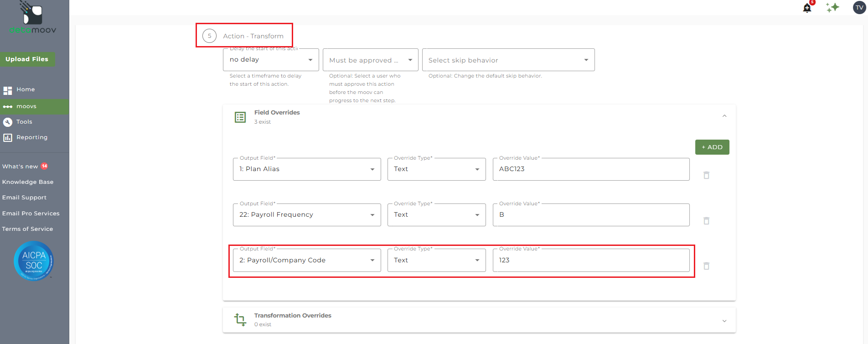The image size is (868, 344).
Task: Remove the Payroll/Company Code override row
Action: click(x=706, y=266)
